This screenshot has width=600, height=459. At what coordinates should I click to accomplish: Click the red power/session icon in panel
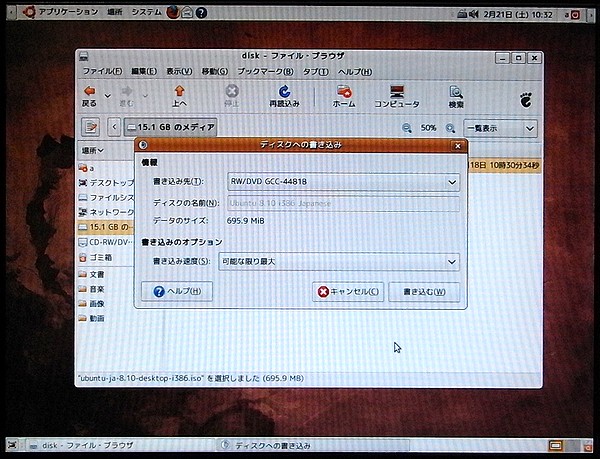click(x=575, y=15)
